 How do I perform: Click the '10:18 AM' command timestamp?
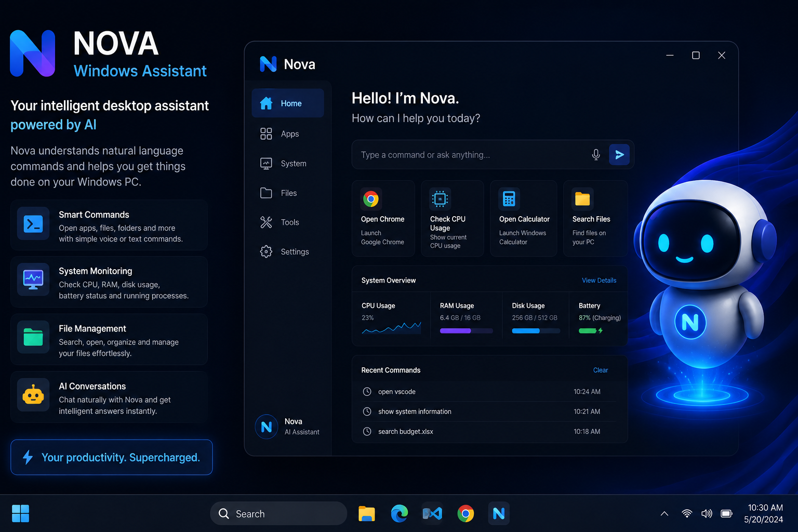click(587, 431)
